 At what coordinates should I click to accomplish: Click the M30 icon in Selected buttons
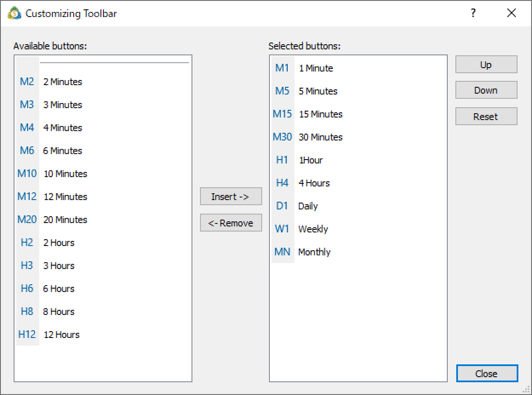282,137
